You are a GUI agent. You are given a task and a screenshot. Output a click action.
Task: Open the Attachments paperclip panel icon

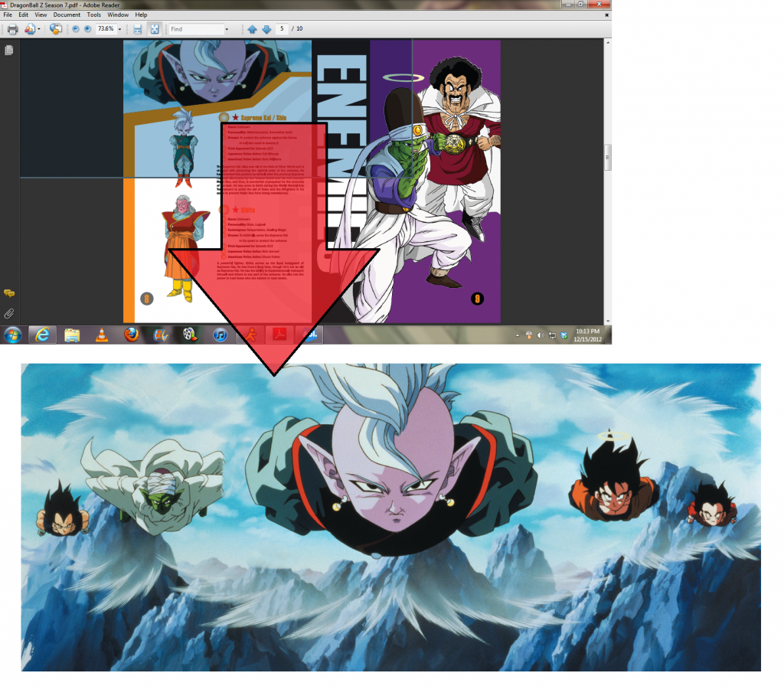[x=9, y=314]
